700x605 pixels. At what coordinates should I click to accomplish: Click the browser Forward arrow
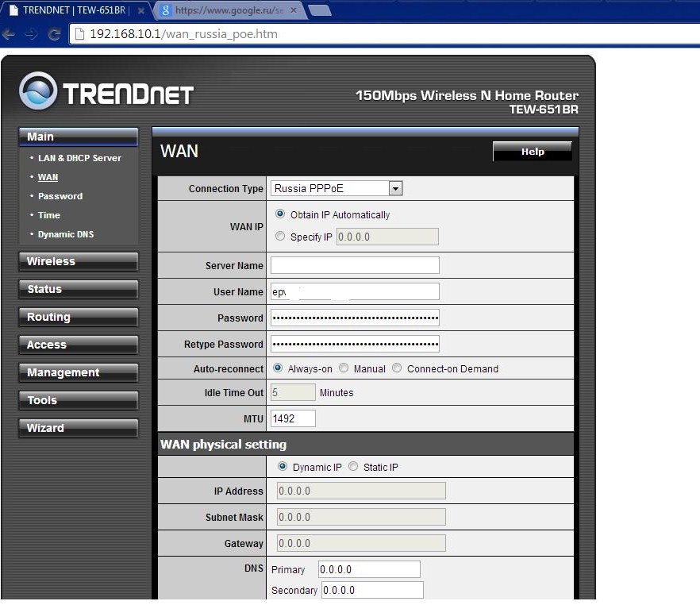31,34
